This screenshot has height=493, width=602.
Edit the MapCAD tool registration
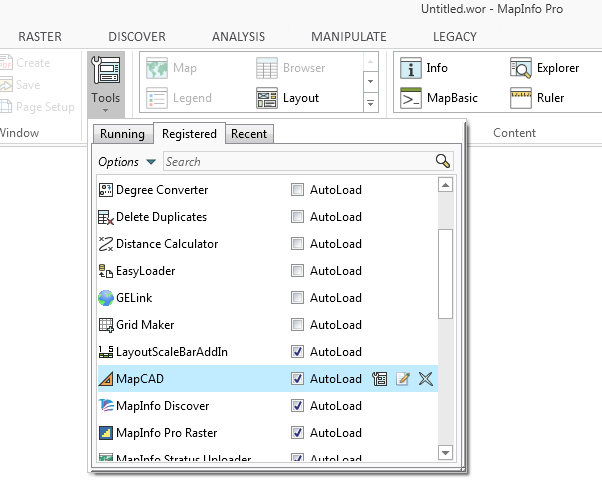pyautogui.click(x=403, y=379)
